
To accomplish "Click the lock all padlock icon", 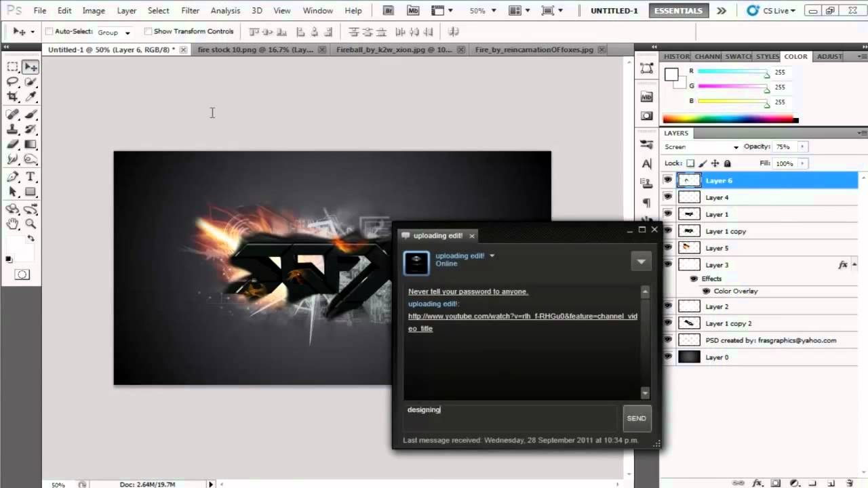I will pyautogui.click(x=727, y=163).
